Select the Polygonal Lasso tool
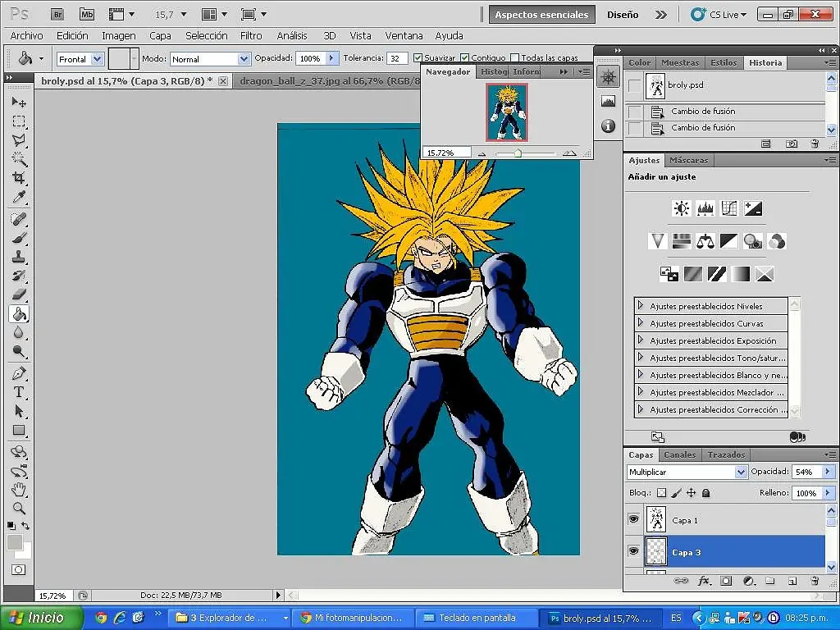 point(19,140)
